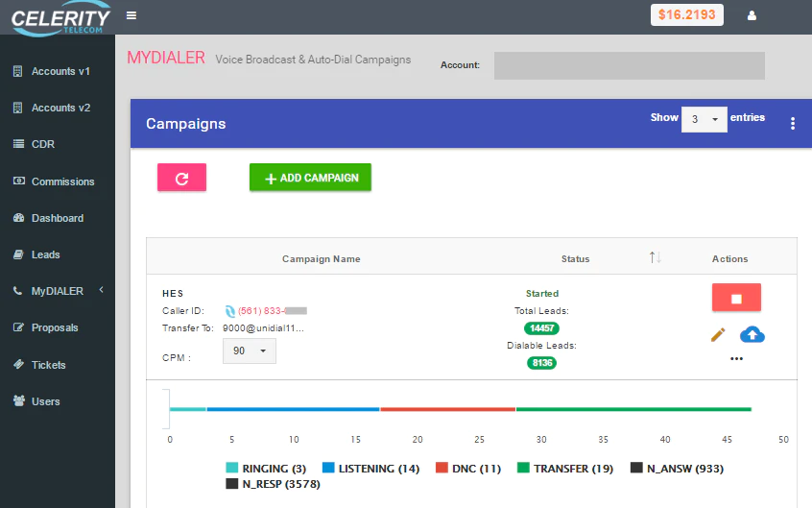Click HES campaign name

[x=173, y=294]
